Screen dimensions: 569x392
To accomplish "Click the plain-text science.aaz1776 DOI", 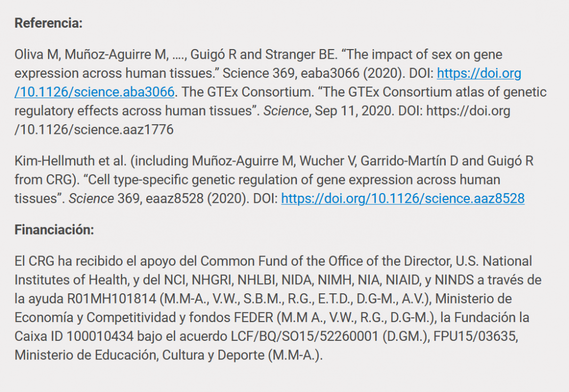I will pyautogui.click(x=94, y=129).
